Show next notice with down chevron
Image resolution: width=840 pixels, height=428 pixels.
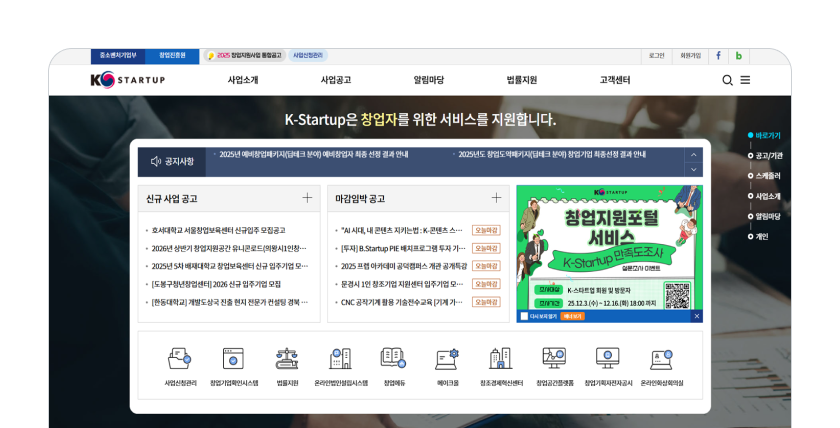pyautogui.click(x=693, y=169)
